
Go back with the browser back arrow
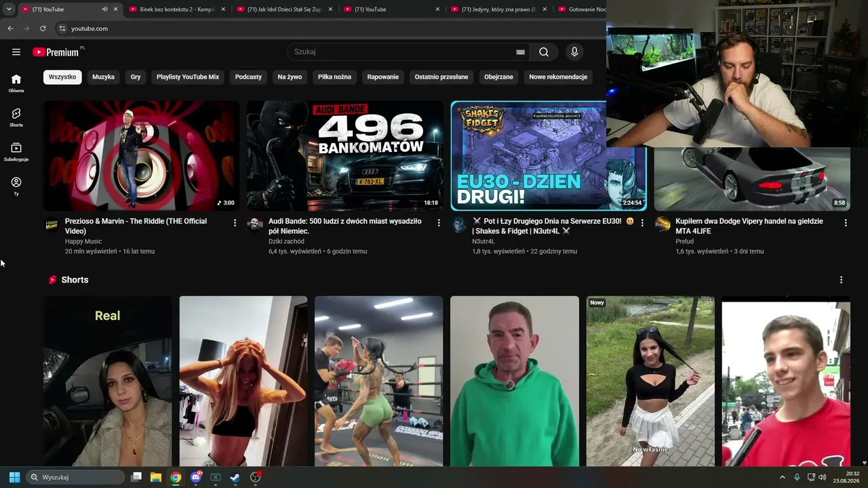10,28
